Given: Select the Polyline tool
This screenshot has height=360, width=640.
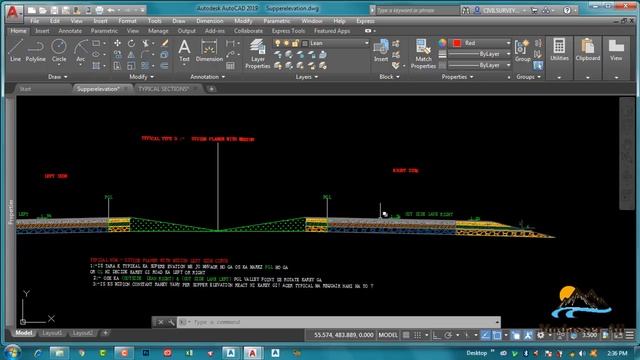Looking at the screenshot, I should tap(36, 51).
